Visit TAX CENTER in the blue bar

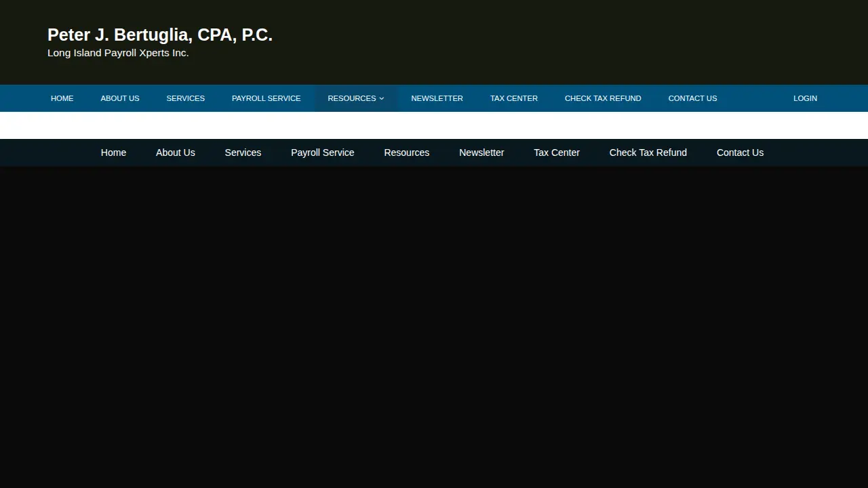point(514,98)
